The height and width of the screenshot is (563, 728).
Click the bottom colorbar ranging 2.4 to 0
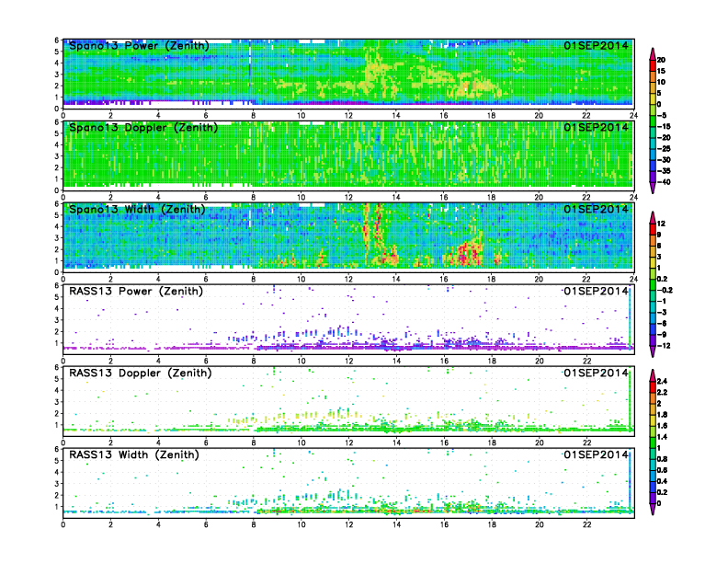[x=653, y=442]
